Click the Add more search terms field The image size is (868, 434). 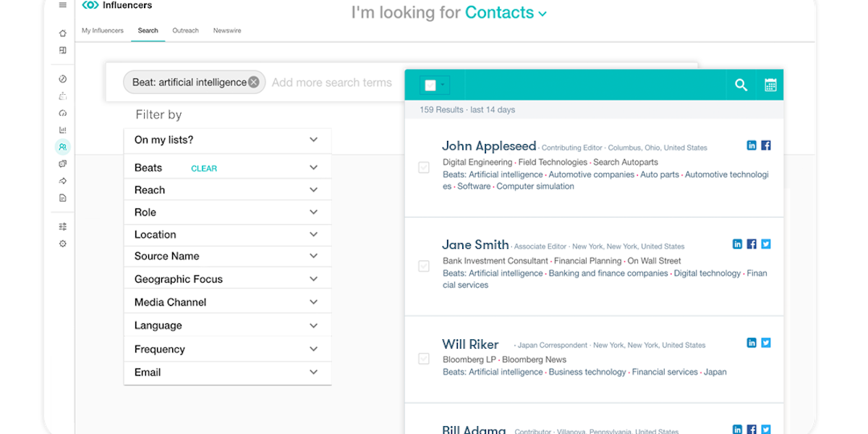pos(332,82)
